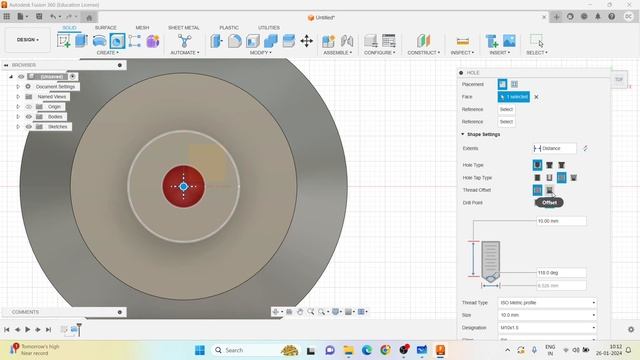Open the CONSTRUCT dropdown menu
Viewport: 640px width, 360px height.
click(x=424, y=53)
